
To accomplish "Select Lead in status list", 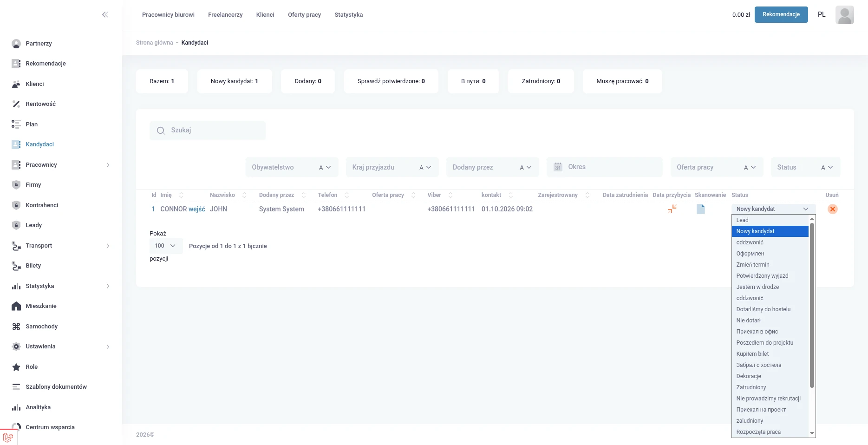I will tap(770, 220).
